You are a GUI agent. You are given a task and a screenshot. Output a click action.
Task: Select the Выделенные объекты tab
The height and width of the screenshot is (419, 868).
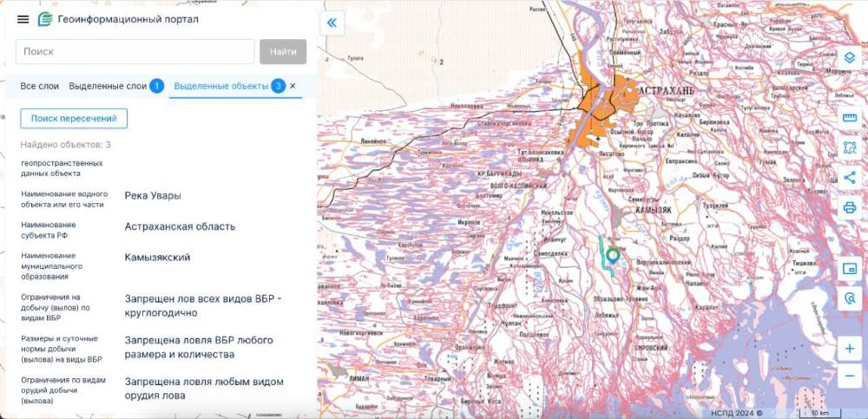(220, 87)
